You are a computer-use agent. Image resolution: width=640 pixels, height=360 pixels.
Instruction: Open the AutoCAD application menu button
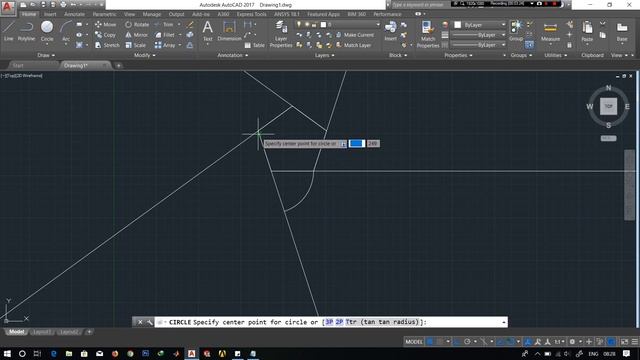tap(8, 7)
